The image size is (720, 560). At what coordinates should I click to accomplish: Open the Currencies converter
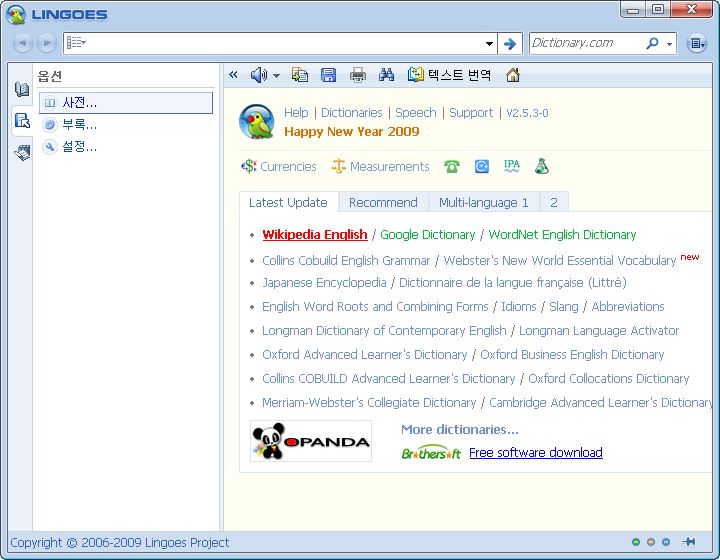tap(279, 166)
